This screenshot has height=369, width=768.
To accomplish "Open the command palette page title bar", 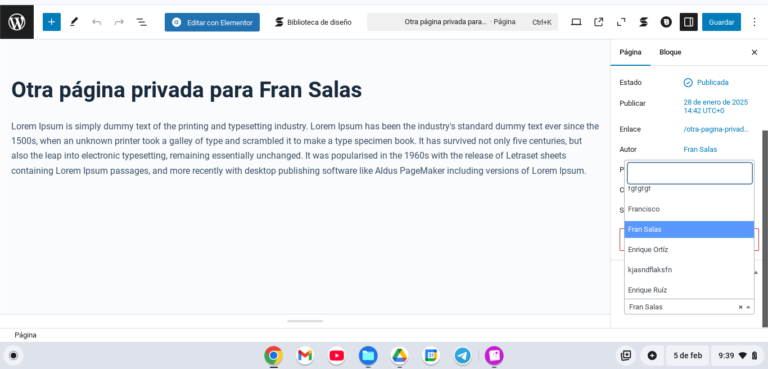I will 462,22.
